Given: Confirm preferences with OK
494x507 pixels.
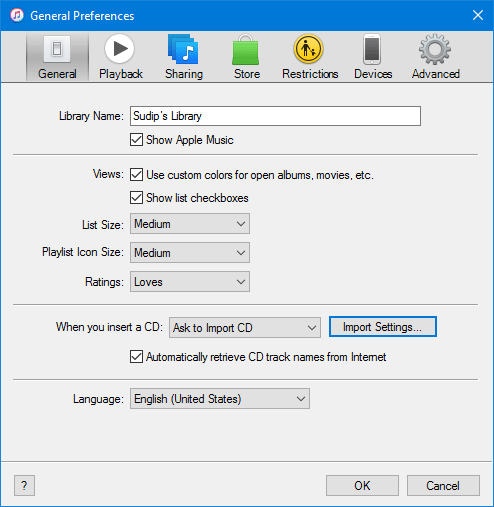Looking at the screenshot, I should click(x=362, y=485).
